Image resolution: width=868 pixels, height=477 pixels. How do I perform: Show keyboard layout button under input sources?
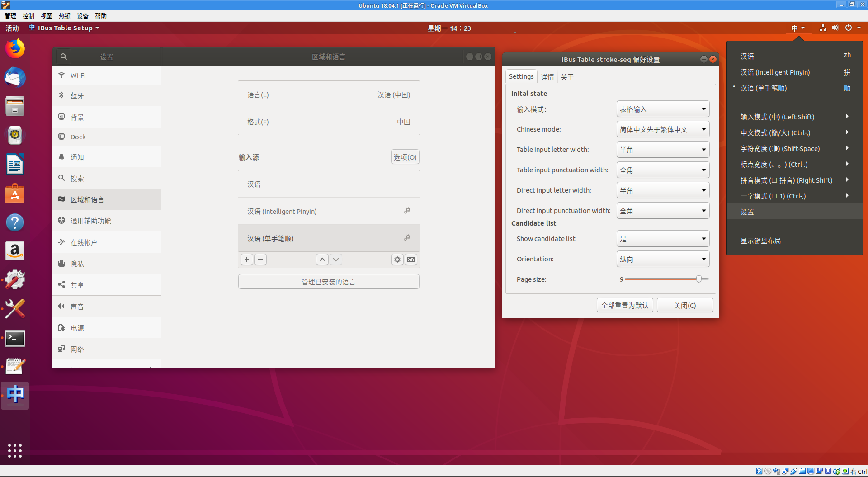pos(411,260)
